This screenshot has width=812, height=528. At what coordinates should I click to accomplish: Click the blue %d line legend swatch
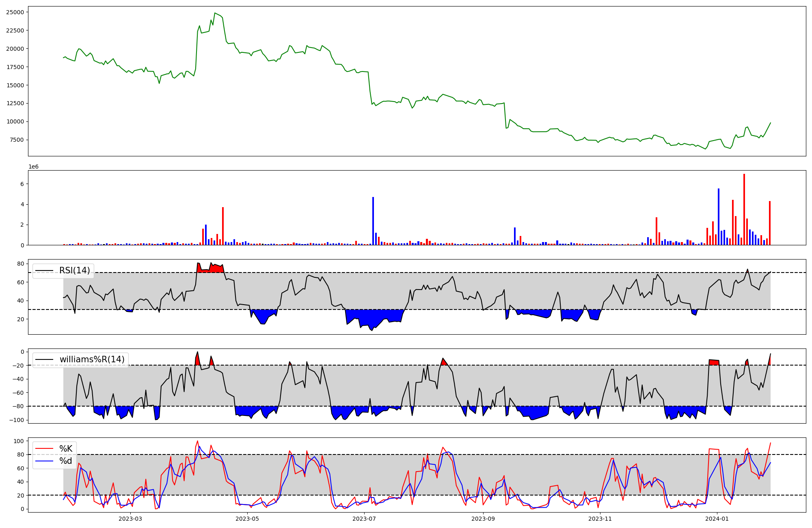pyautogui.click(x=44, y=461)
